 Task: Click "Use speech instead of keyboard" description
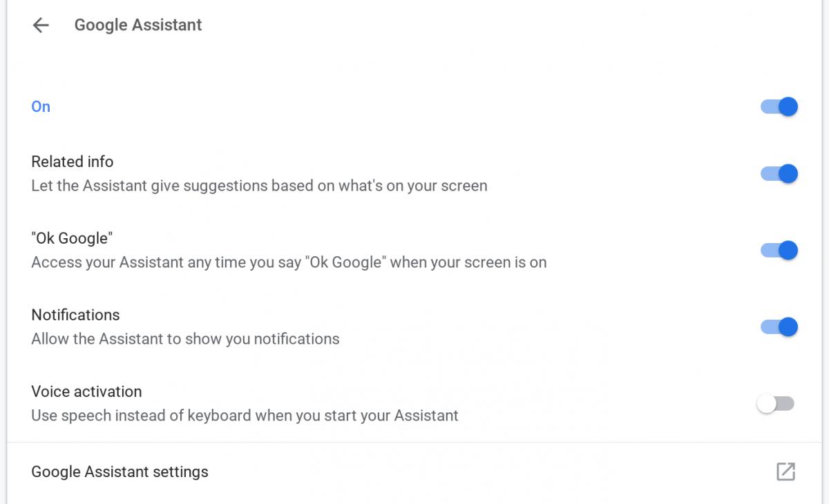245,416
